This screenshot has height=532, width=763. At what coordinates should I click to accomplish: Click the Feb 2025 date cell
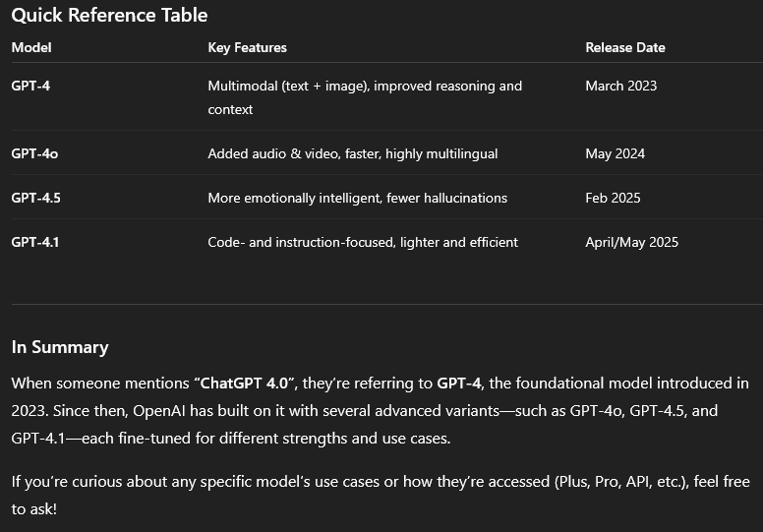(613, 198)
